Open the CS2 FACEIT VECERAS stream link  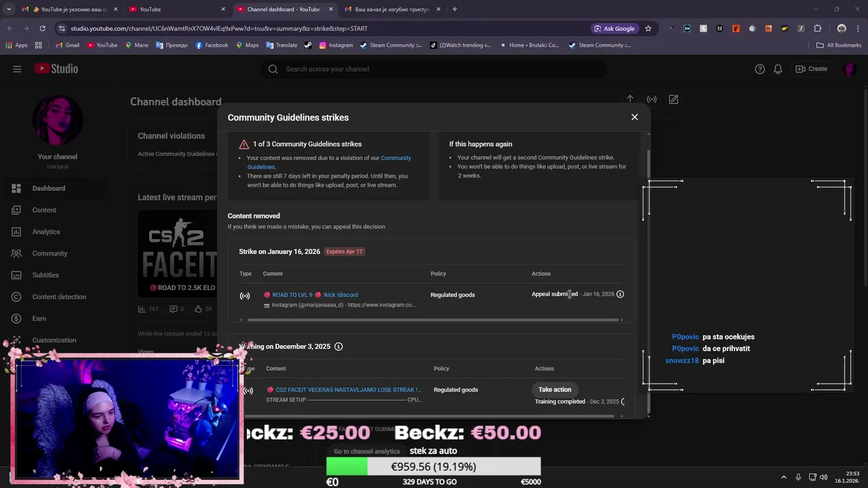pos(344,390)
